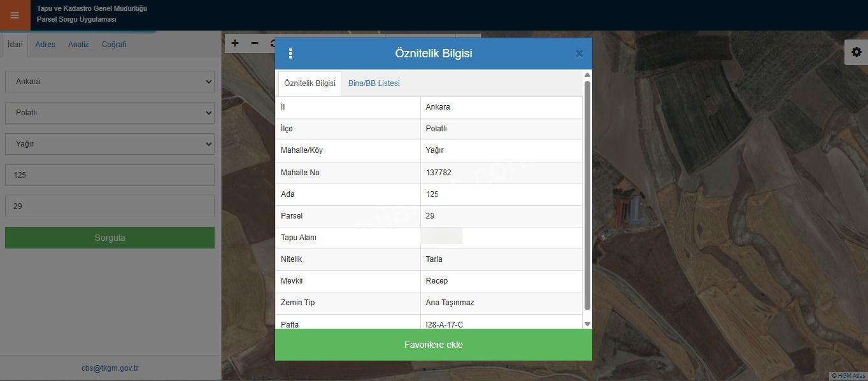
Task: Click the İl value Ankara in table
Action: click(x=438, y=107)
